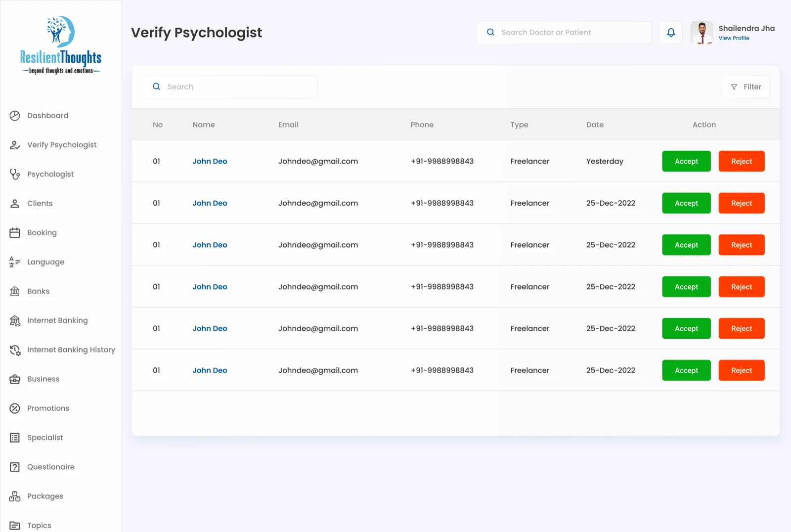This screenshot has height=532, width=791.
Task: Open the Filter options button
Action: point(746,87)
